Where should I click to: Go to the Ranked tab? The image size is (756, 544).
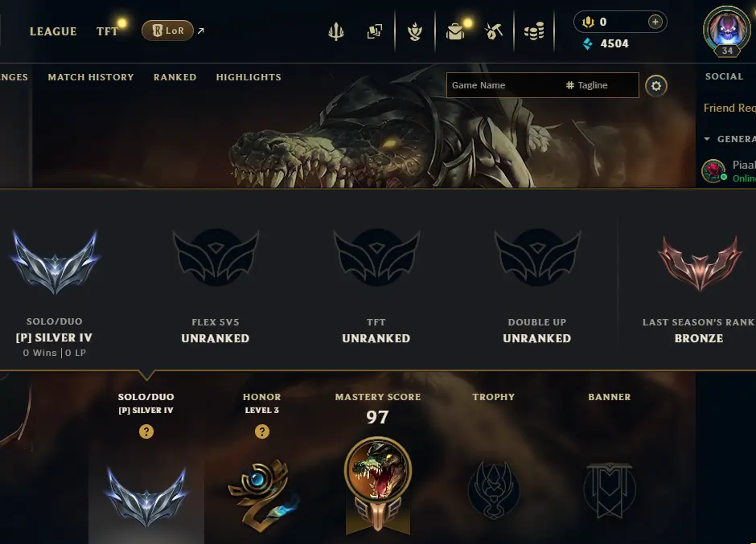pos(175,77)
